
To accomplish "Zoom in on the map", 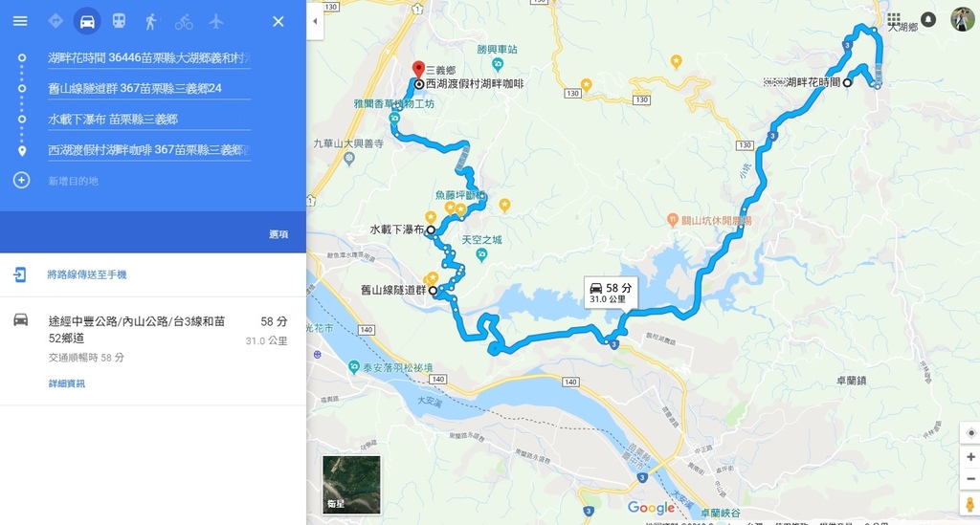I will (x=970, y=457).
